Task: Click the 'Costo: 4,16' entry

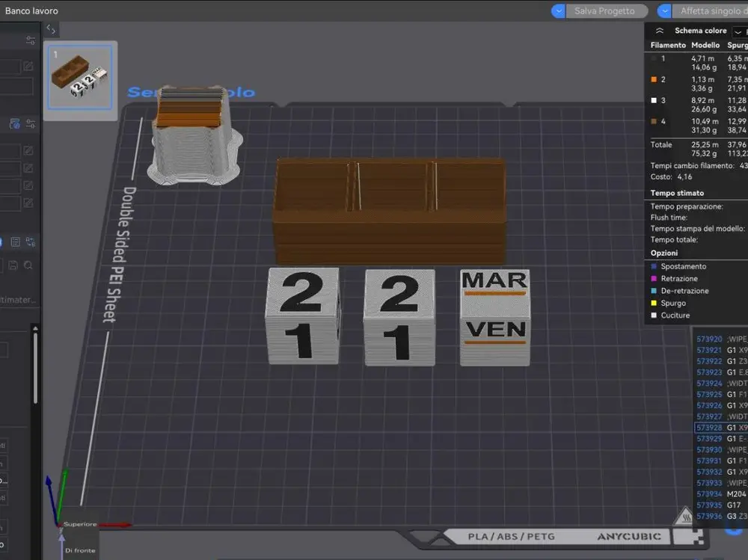Action: click(671, 177)
